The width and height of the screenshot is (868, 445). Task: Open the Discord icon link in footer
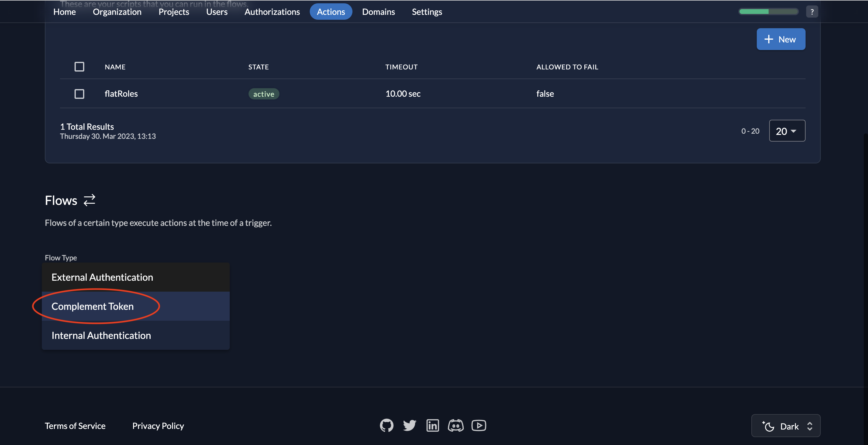tap(456, 425)
